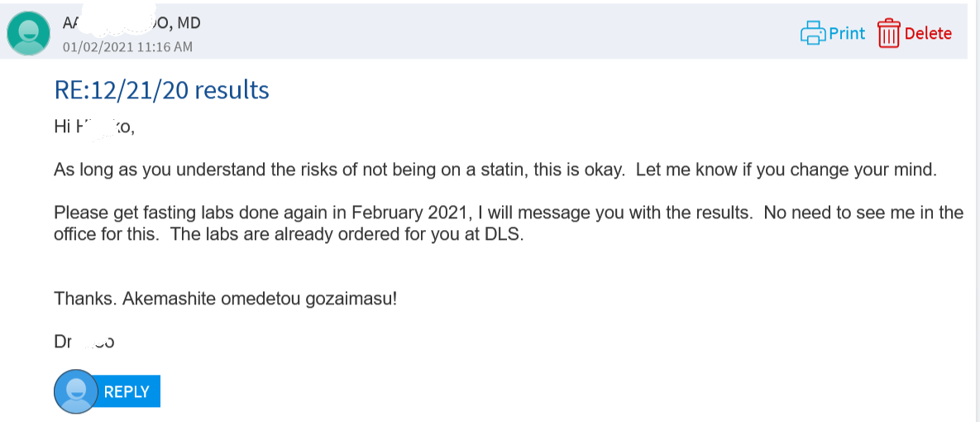
Task: Click the 01/02/2021 11:16 AM timestamp
Action: (127, 47)
